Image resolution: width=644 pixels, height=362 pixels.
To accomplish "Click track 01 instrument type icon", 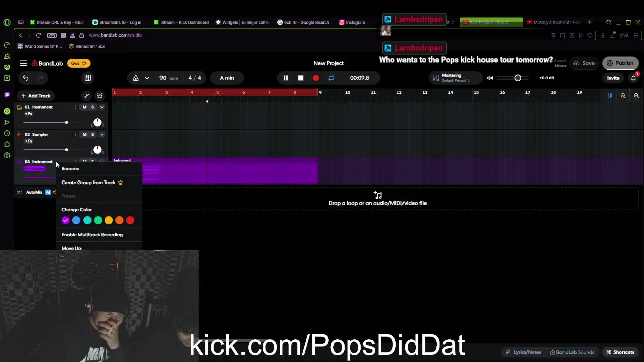I will point(19,107).
